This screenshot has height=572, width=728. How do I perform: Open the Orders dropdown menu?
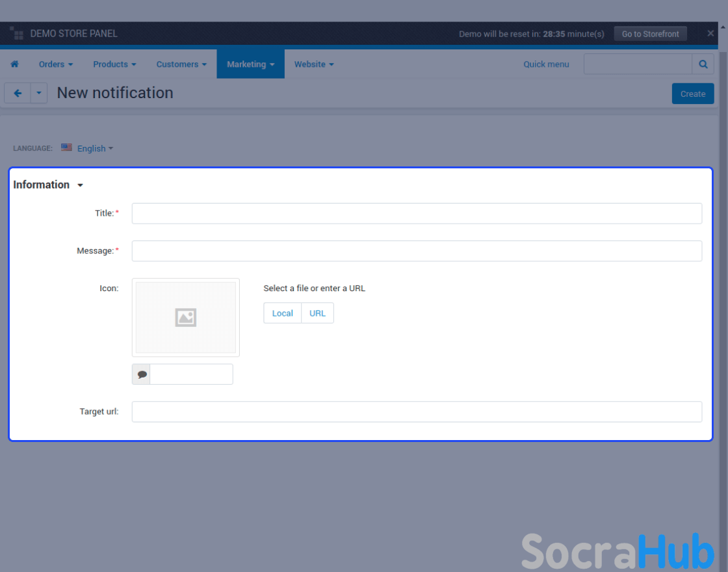(55, 64)
